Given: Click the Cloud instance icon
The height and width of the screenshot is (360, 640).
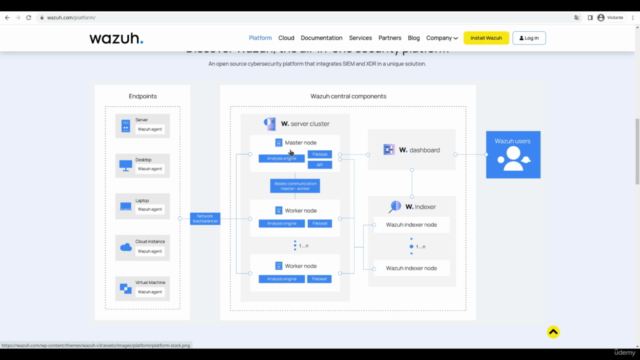Looking at the screenshot, I should [x=126, y=247].
